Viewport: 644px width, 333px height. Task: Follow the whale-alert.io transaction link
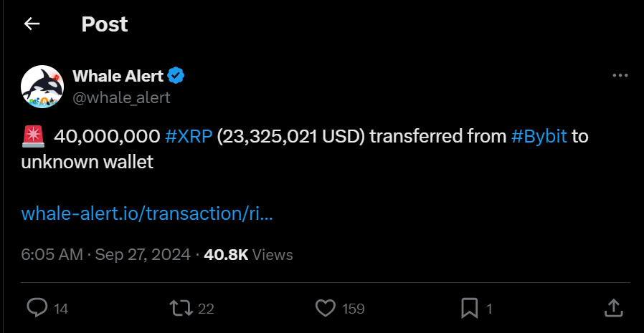pyautogui.click(x=147, y=213)
